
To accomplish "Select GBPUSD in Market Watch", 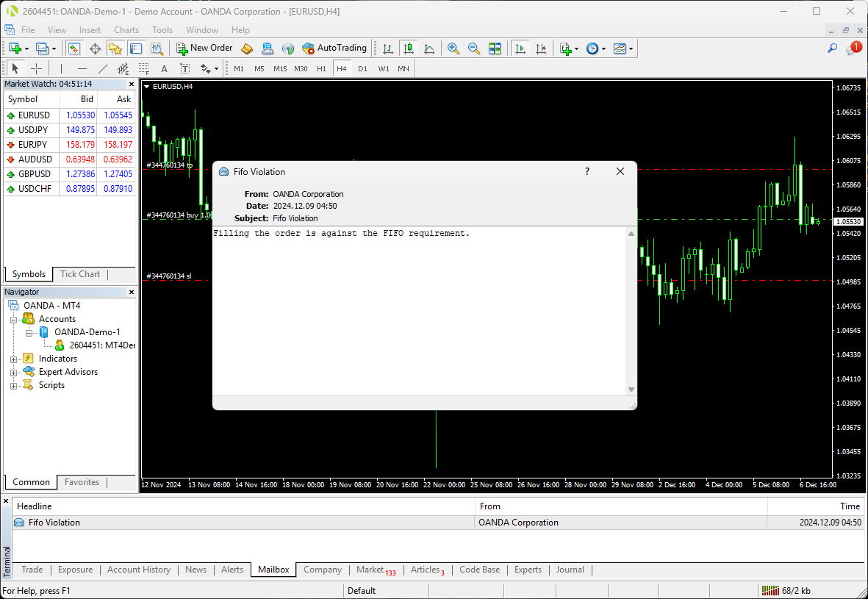I will pos(35,174).
